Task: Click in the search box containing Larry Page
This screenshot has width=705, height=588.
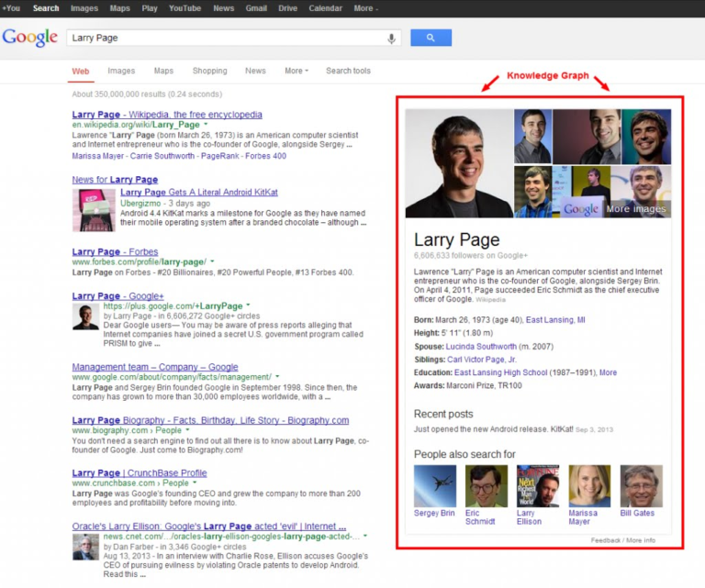Action: 225,39
